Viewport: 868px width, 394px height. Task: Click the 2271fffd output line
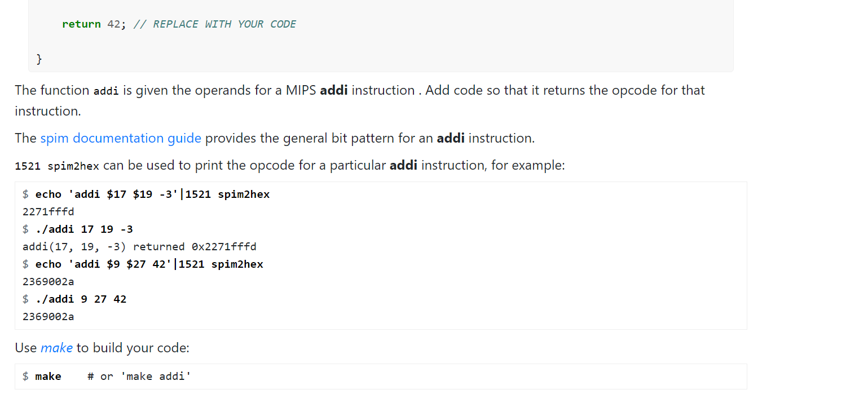click(x=49, y=212)
